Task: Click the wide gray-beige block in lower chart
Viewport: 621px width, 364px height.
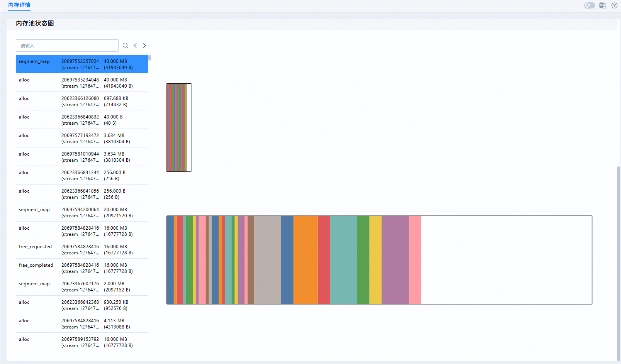Action: 267,260
